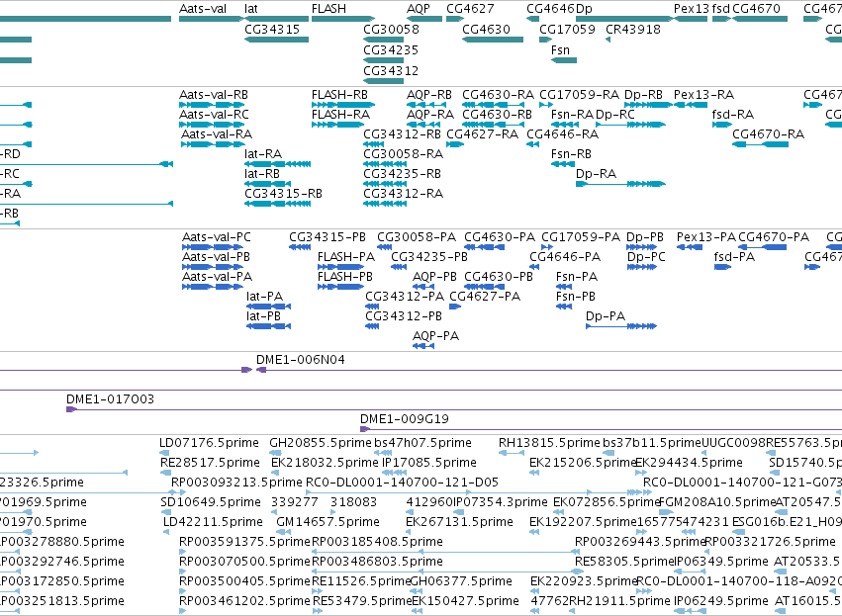
Task: Open protein CG4670-PA
Action: coord(774,237)
